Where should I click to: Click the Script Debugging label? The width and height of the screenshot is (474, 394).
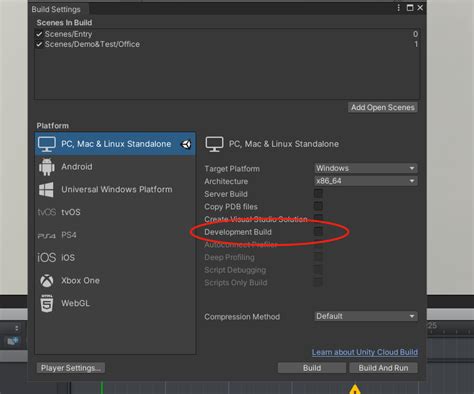pyautogui.click(x=235, y=270)
